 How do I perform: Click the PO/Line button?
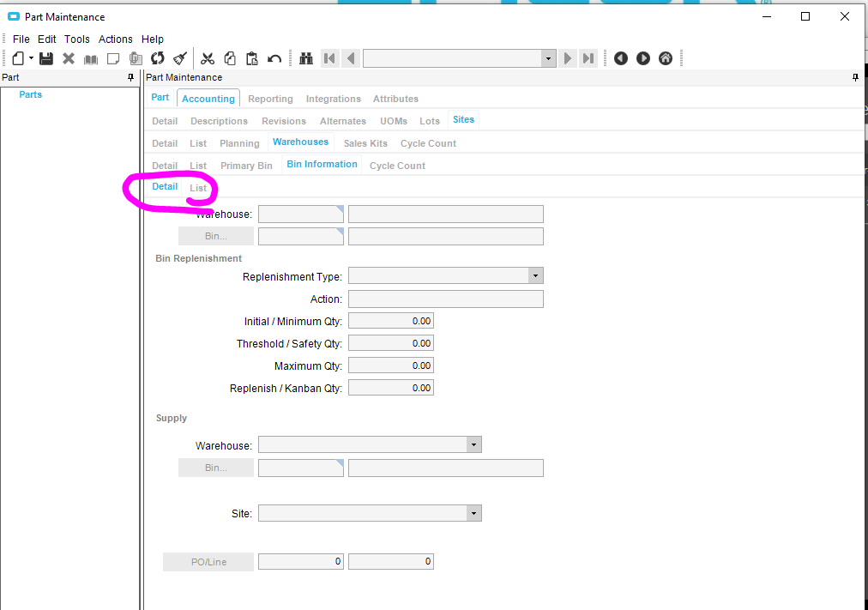(x=208, y=562)
